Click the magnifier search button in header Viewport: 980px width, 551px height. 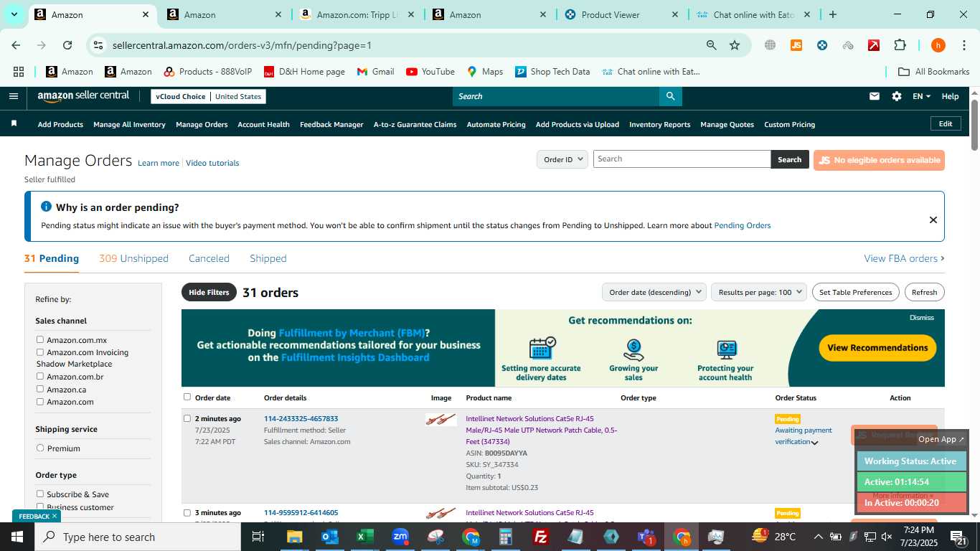(x=670, y=96)
